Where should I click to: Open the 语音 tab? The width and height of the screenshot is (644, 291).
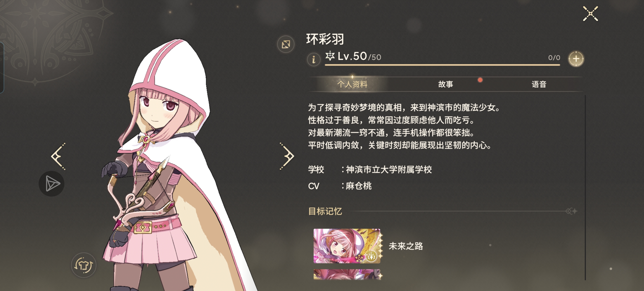click(x=539, y=84)
